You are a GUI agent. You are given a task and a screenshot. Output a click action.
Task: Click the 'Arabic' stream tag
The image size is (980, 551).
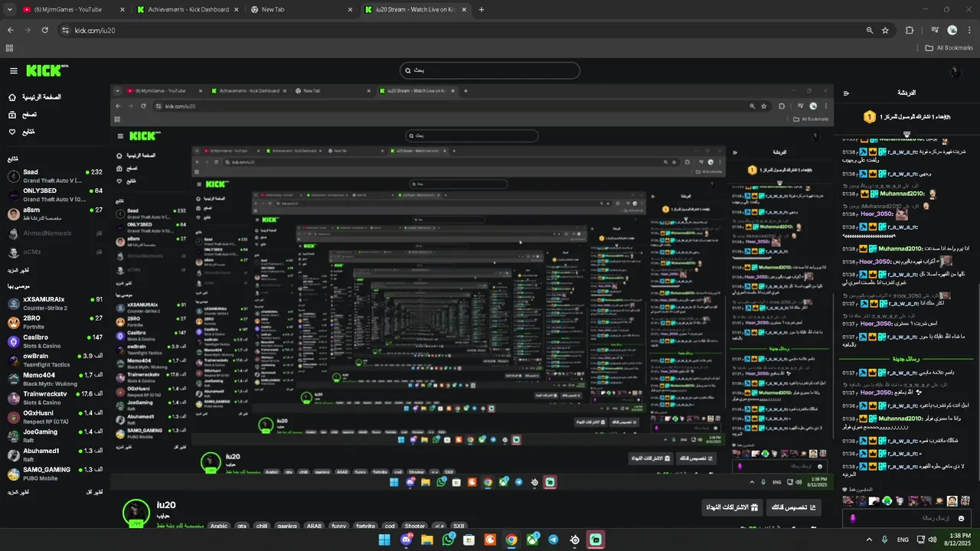pyautogui.click(x=219, y=527)
